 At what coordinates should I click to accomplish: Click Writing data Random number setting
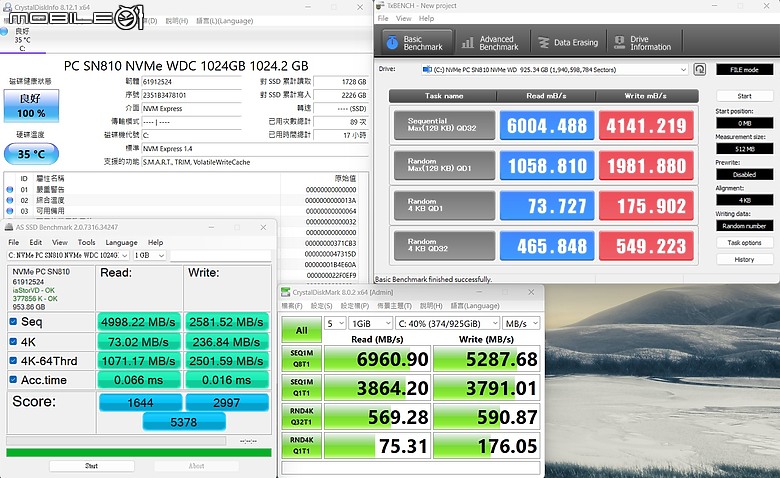coord(744,226)
